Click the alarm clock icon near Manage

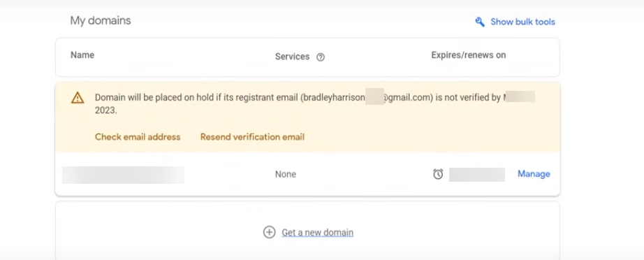click(438, 174)
